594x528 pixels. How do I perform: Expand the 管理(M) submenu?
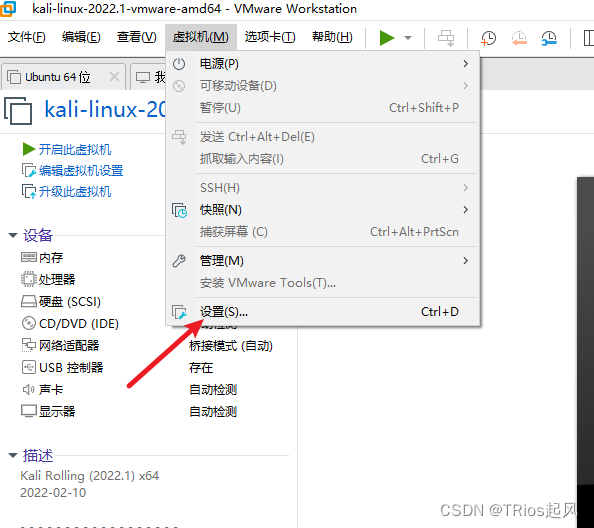(323, 261)
